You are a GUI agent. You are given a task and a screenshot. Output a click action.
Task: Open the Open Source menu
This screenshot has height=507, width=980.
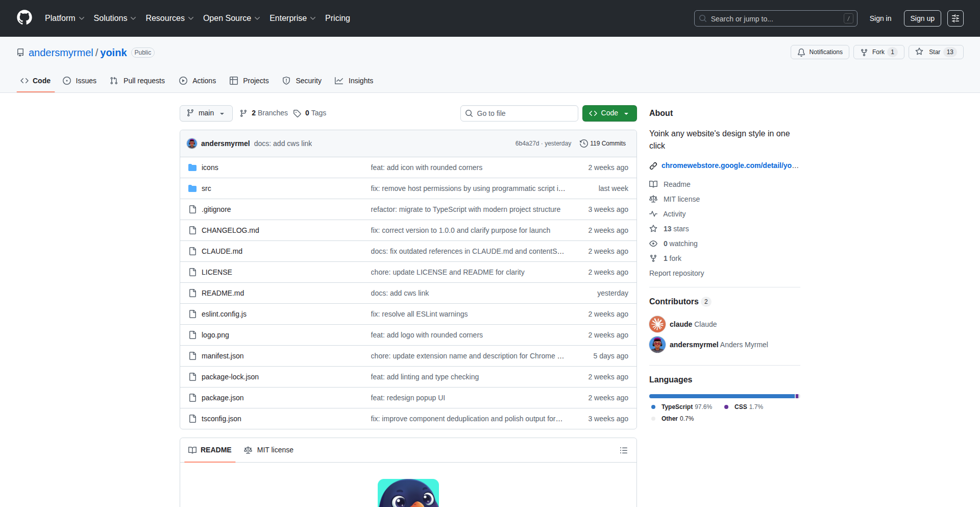coord(231,18)
